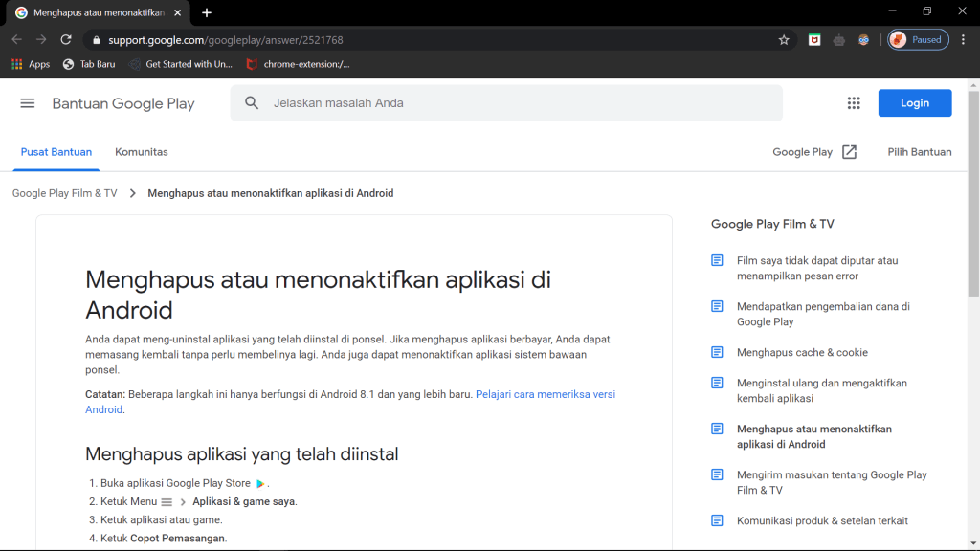980x551 pixels.
Task: Switch to the Komunitas tab
Action: click(141, 152)
